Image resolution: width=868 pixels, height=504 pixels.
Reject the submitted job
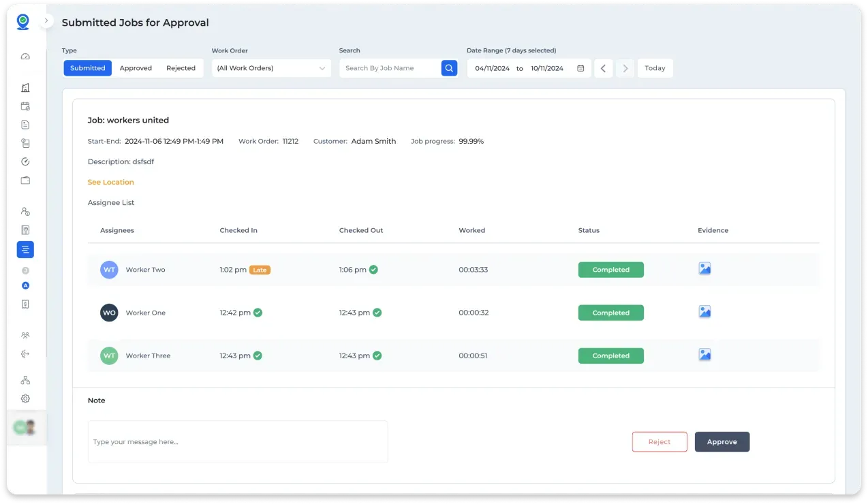pyautogui.click(x=659, y=441)
